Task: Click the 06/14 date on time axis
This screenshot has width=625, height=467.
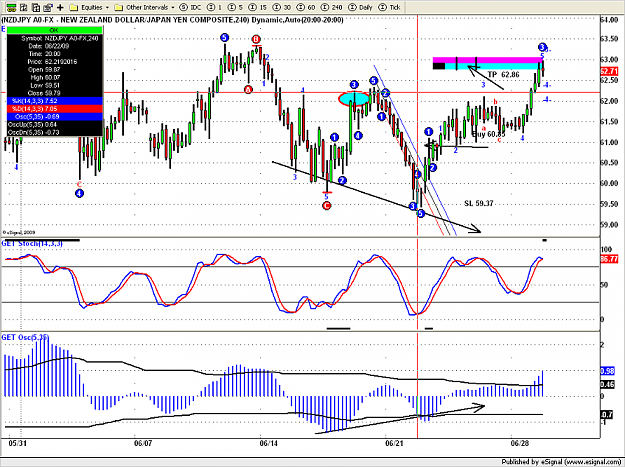Action: pyautogui.click(x=268, y=443)
